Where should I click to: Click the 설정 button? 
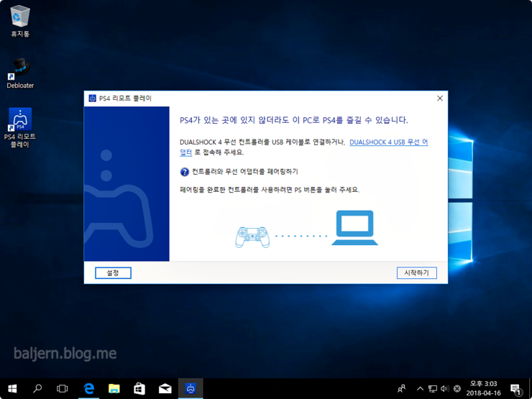click(113, 272)
